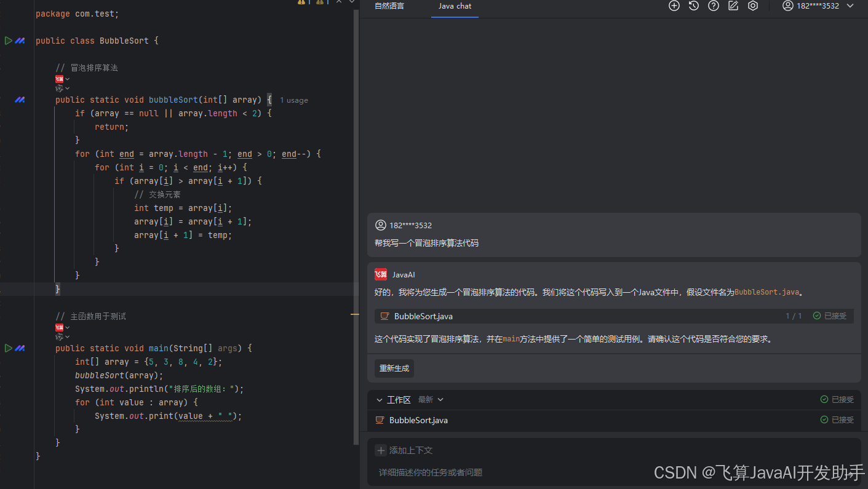
Task: Run the main method from gutter
Action: pos(8,348)
